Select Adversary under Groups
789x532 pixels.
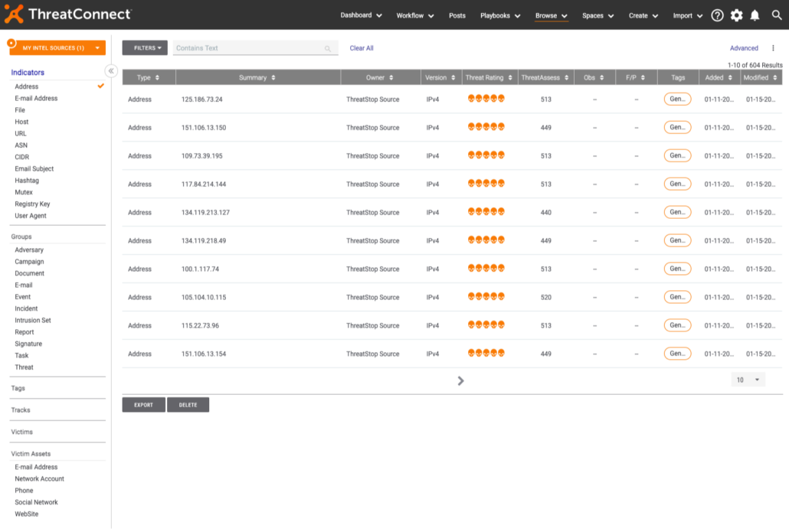pyautogui.click(x=29, y=250)
